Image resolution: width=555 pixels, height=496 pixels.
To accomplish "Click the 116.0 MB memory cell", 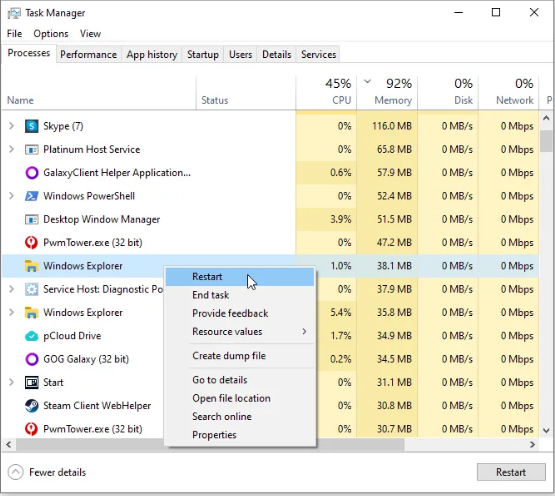I will [387, 126].
